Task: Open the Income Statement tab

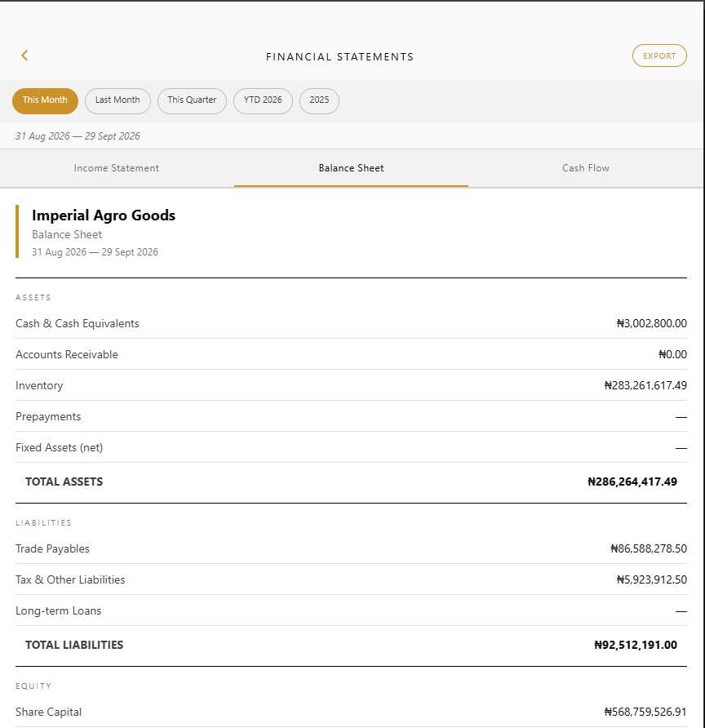Action: [x=117, y=168]
